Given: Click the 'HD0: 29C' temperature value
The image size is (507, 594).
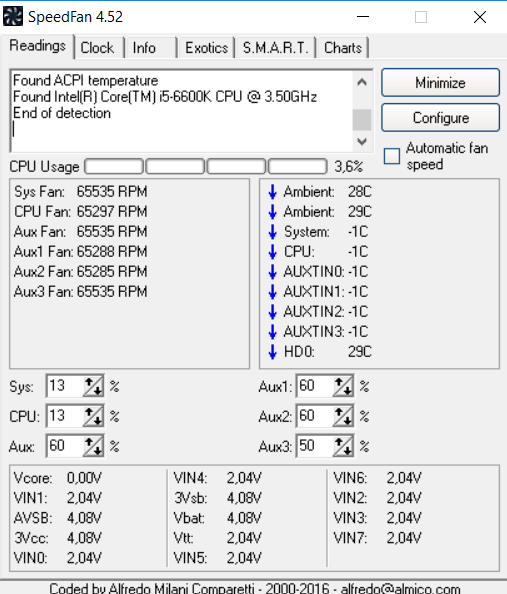Looking at the screenshot, I should point(360,352).
